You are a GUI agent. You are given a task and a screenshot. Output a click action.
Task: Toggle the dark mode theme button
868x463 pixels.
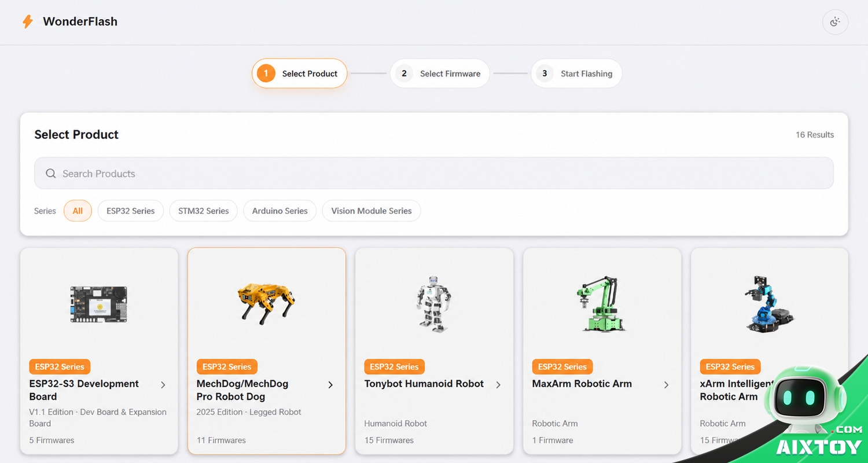pos(835,22)
